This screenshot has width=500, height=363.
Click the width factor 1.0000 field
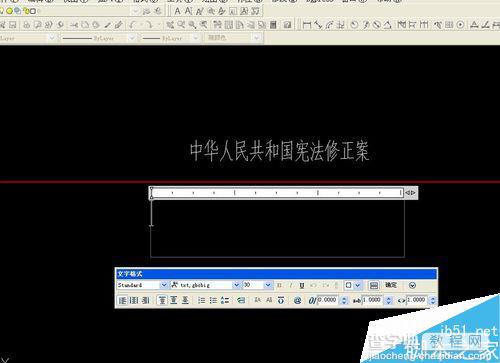(417, 300)
